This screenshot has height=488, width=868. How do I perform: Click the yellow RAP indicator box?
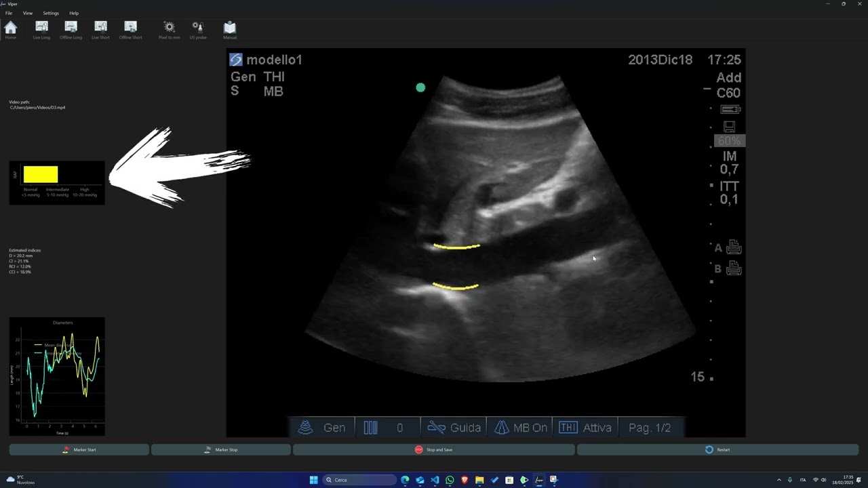click(x=41, y=175)
